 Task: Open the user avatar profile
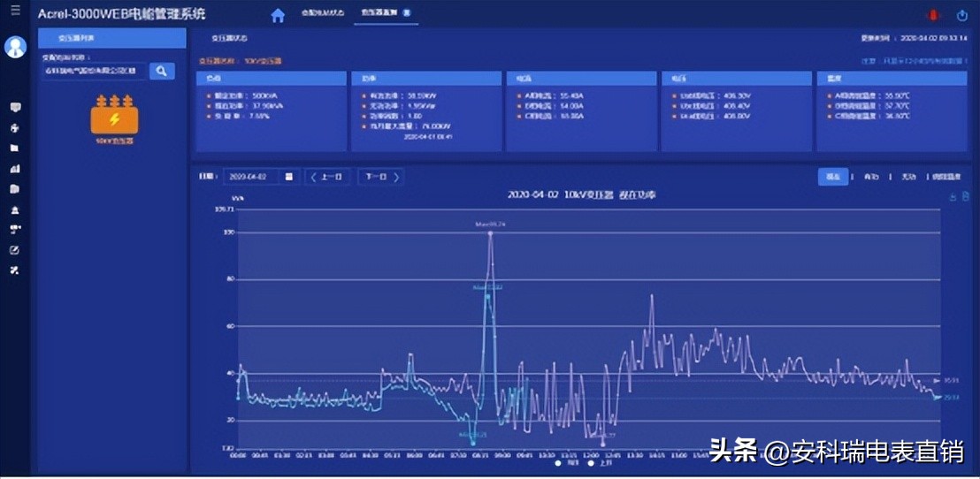pos(16,47)
